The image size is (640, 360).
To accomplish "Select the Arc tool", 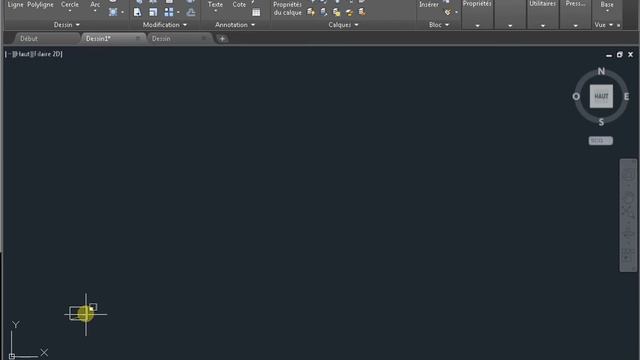I will pos(95,4).
